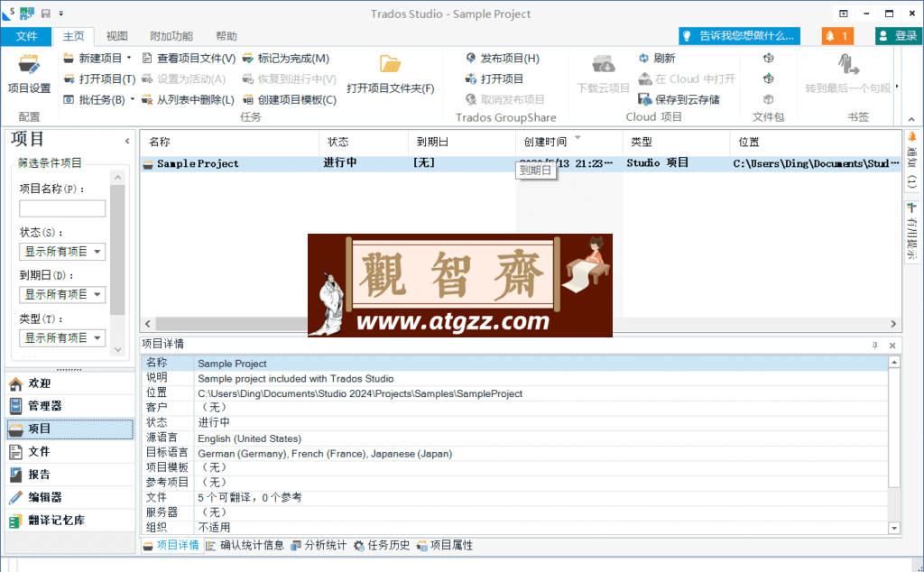Click 打开项目(T) in the 任务 group

[x=99, y=78]
